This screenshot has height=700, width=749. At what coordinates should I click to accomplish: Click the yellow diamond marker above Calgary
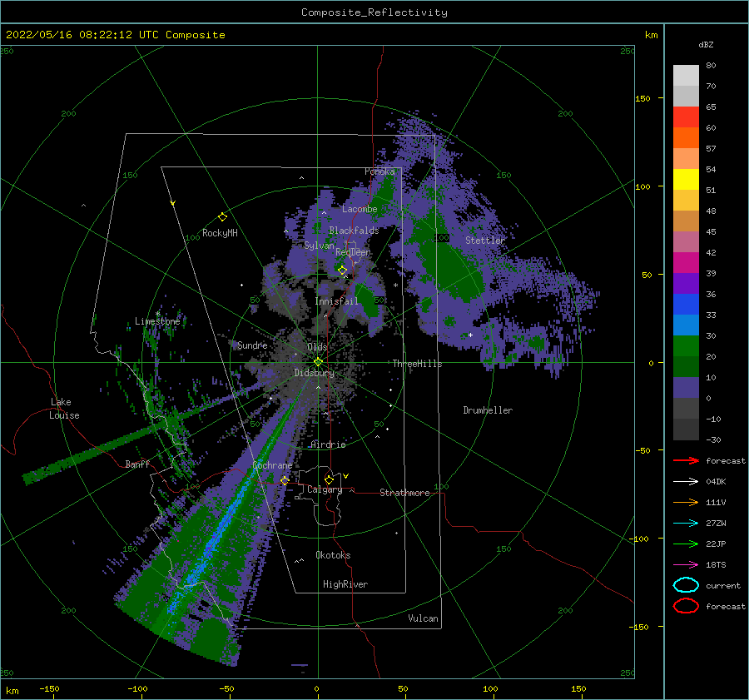click(x=329, y=479)
